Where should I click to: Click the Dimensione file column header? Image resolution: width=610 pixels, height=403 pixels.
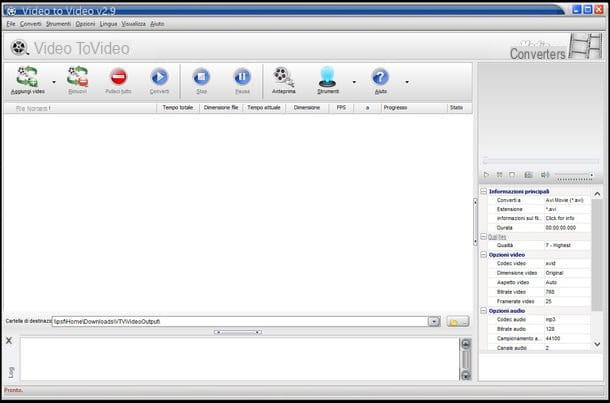(221, 108)
